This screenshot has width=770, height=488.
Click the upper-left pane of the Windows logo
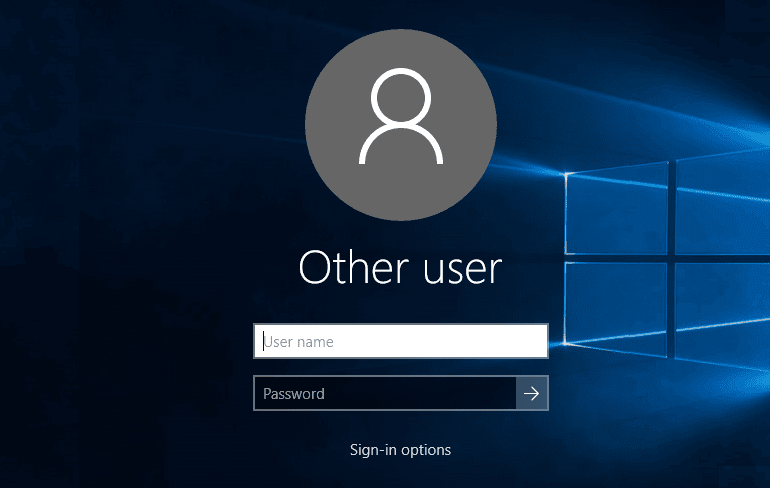pyautogui.click(x=616, y=214)
